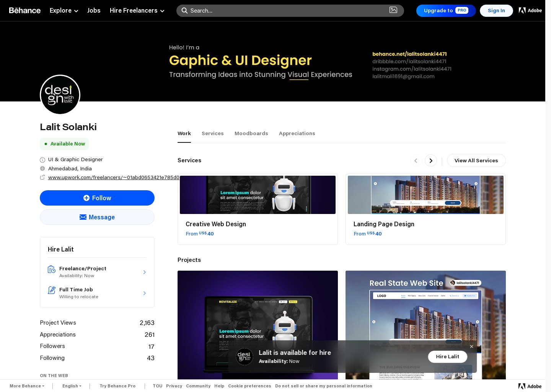Open the Jobs page
This screenshot has width=551, height=392.
(94, 10)
